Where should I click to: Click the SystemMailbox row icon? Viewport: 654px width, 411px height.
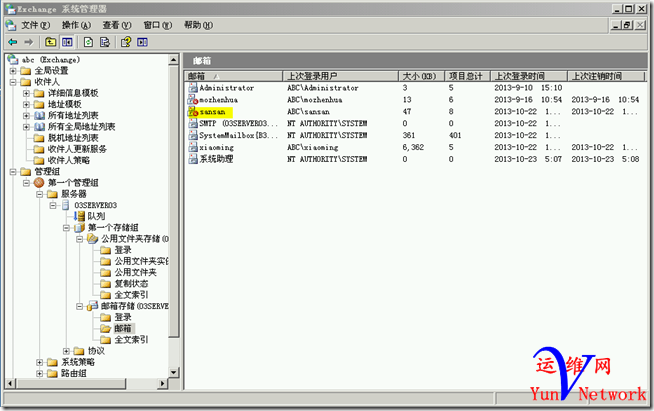(x=193, y=135)
